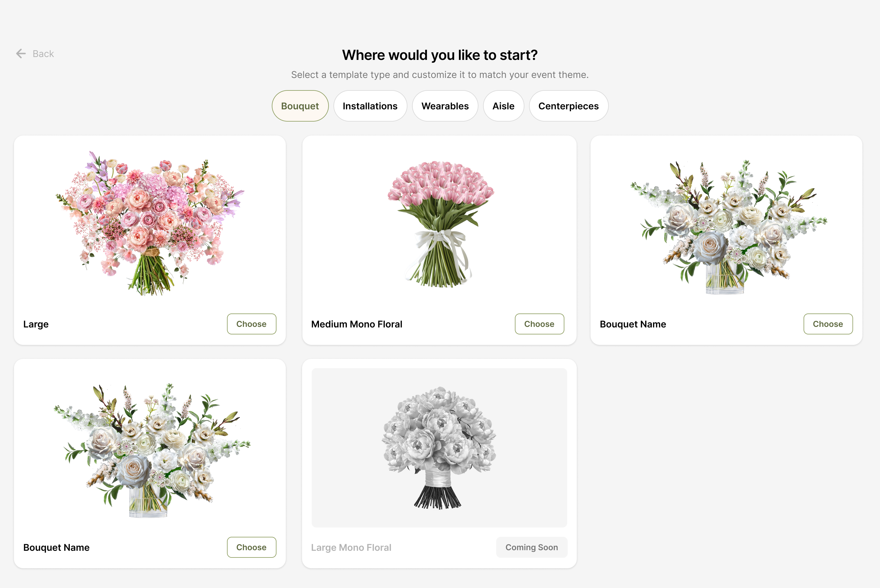Screen dimensions: 880x588
Task: Click the 'Large' card title
Action: click(36, 324)
